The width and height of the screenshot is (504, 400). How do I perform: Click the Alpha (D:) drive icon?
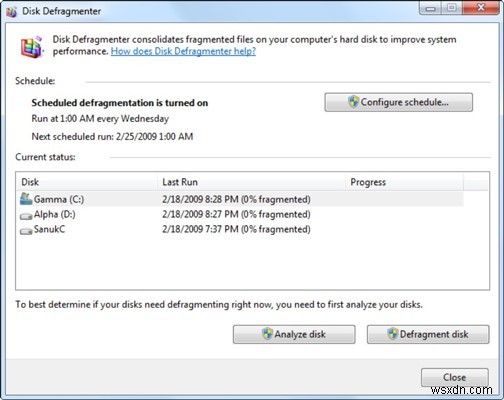coord(26,216)
